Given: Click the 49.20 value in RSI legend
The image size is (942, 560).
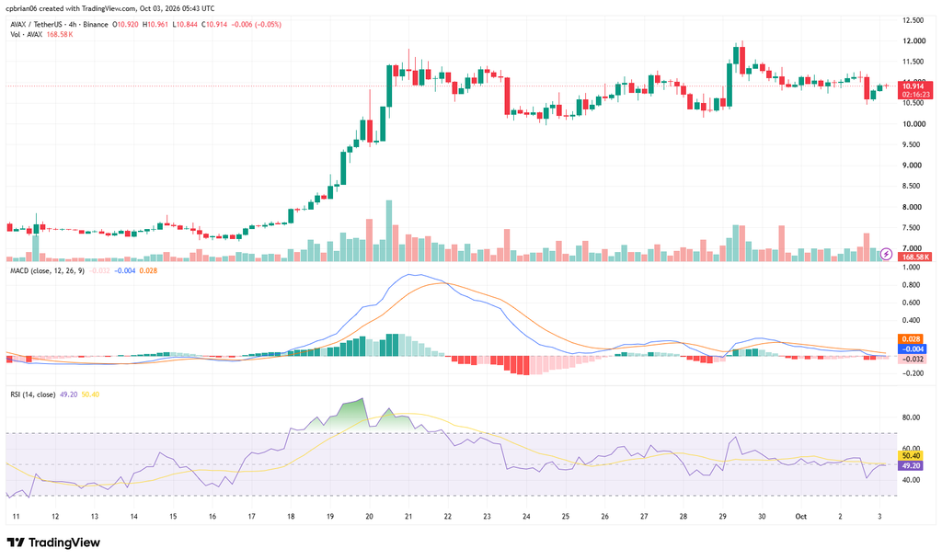Looking at the screenshot, I should click(68, 394).
